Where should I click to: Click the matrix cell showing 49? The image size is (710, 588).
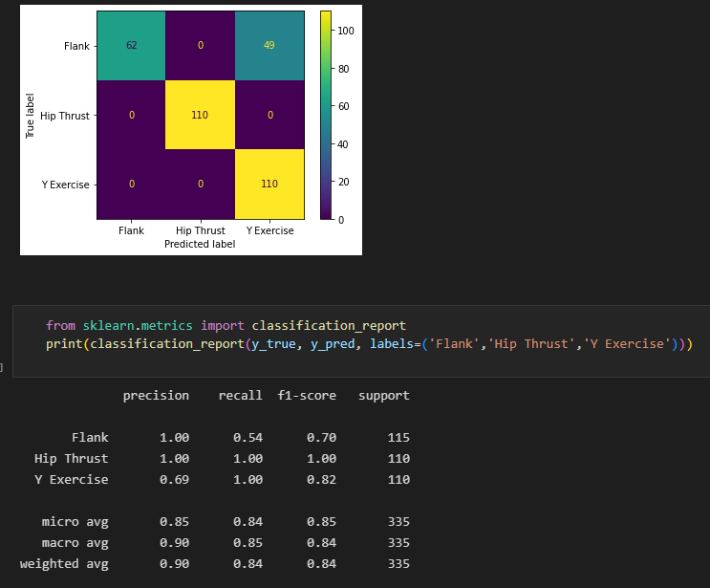coord(269,46)
